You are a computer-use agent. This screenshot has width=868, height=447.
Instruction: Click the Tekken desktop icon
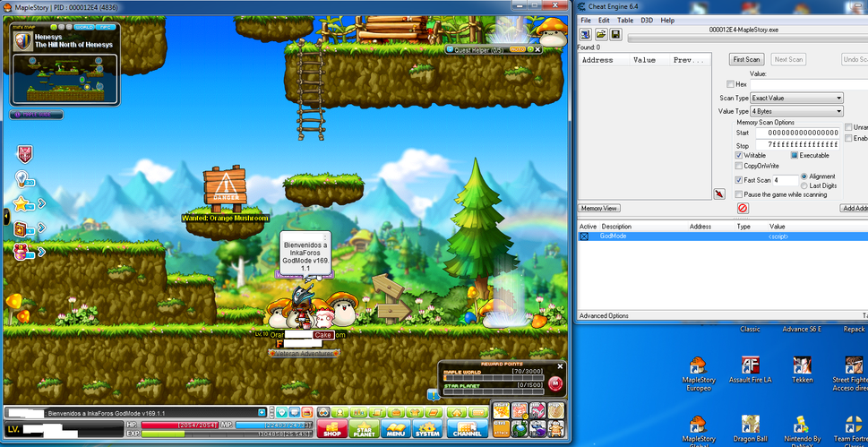pos(802,369)
